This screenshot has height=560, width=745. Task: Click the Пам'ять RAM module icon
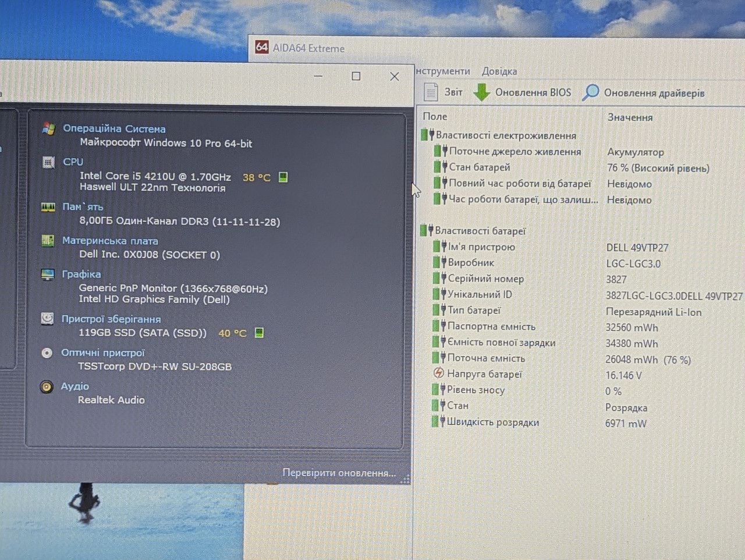point(48,207)
